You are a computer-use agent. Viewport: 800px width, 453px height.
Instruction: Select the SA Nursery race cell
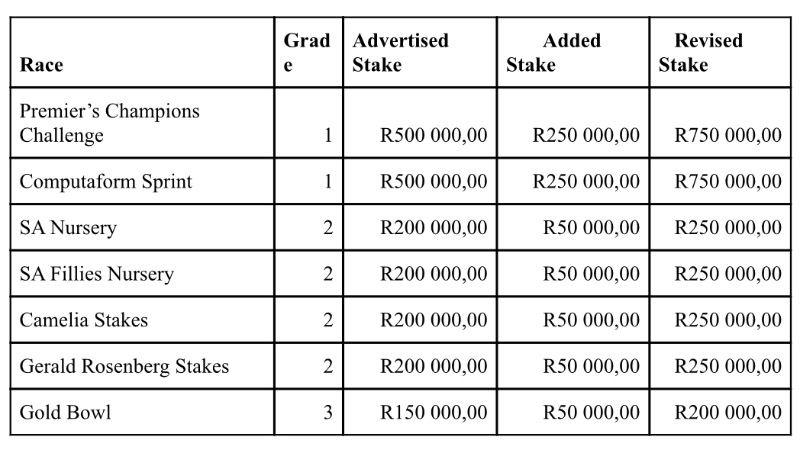(x=68, y=228)
